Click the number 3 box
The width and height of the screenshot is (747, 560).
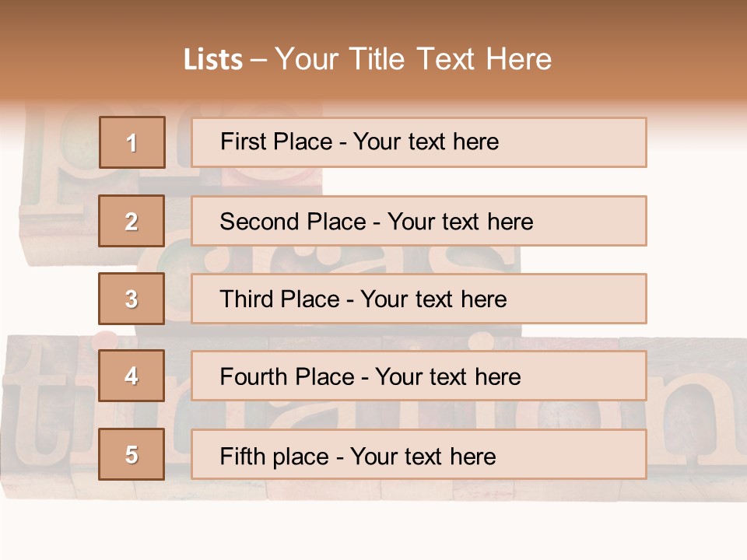click(132, 299)
